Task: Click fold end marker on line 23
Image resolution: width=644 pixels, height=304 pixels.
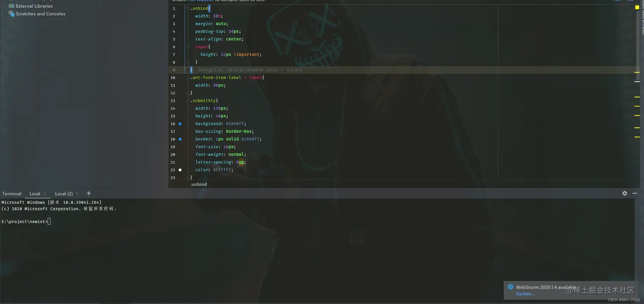Action: coord(188,177)
